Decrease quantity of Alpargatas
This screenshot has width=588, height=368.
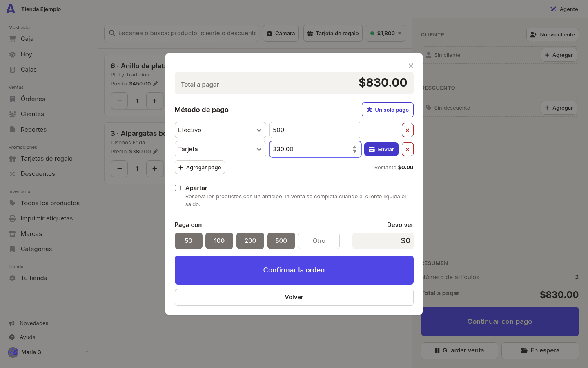point(119,168)
